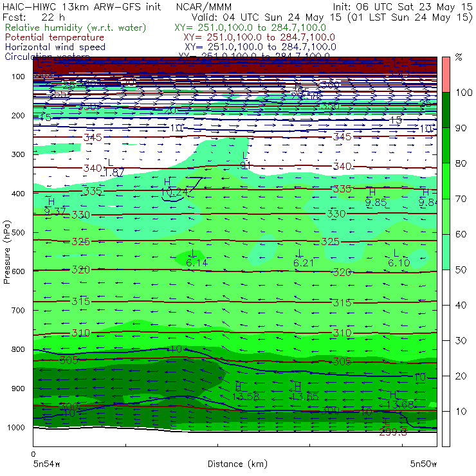Click the blue 'Horizontal wind speed' legend entry
The image size is (476, 476).
(55, 47)
